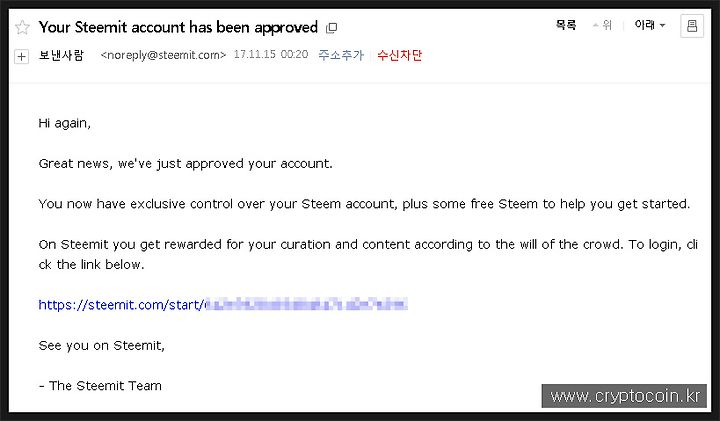Image resolution: width=720 pixels, height=421 pixels.
Task: Click the 'See you on Steemit,' line
Action: point(101,345)
